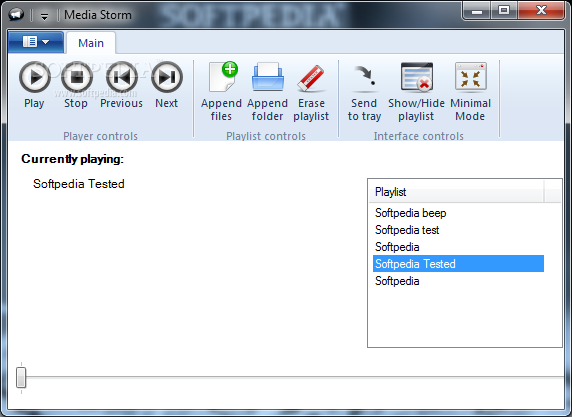The image size is (572, 417).
Task: Click the Media Storm app icon in title bar
Action: pyautogui.click(x=16, y=15)
